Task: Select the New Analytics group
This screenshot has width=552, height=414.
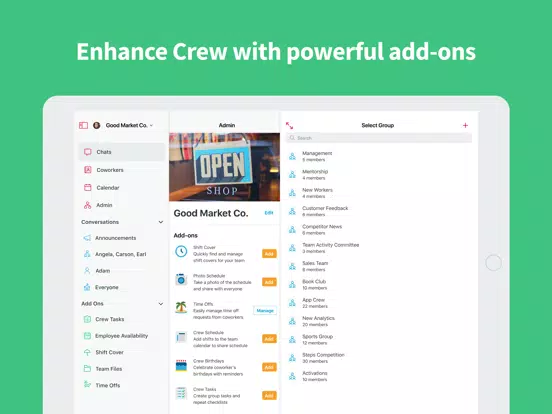Action: click(379, 321)
